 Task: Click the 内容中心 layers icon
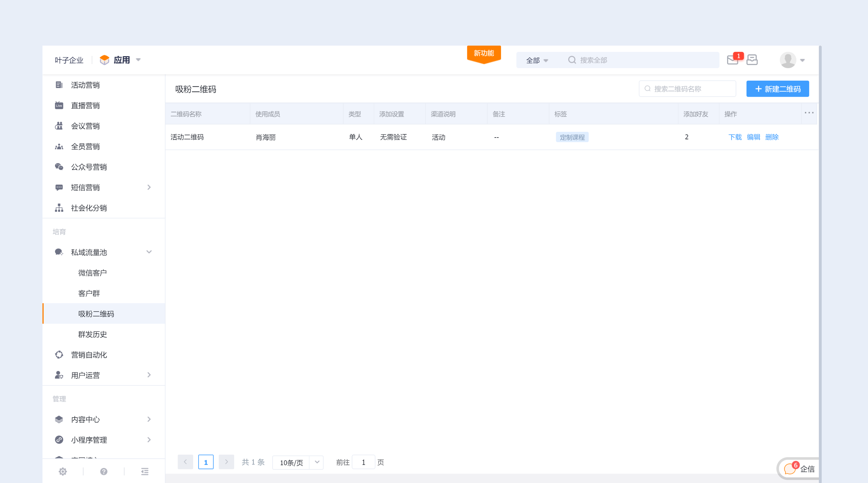(x=59, y=420)
